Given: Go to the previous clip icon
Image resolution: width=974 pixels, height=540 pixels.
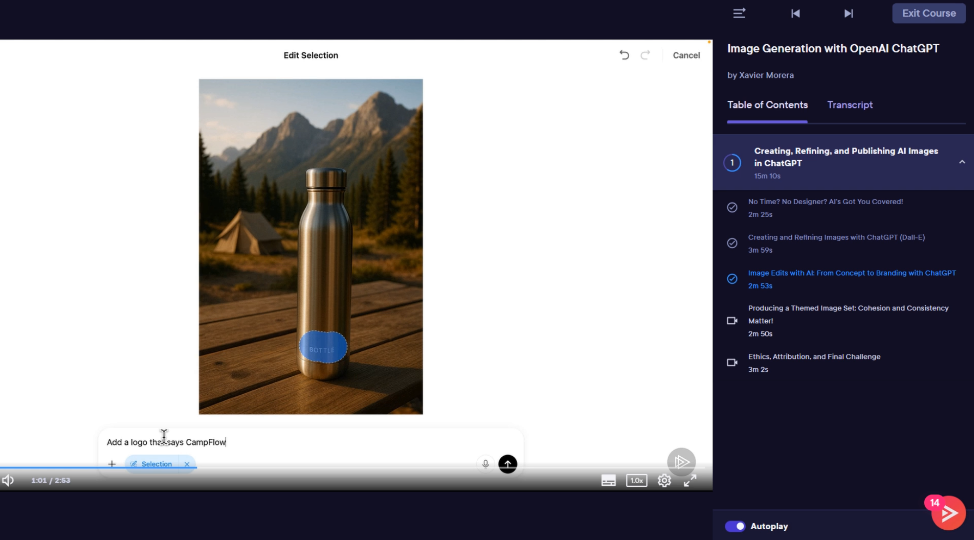Looking at the screenshot, I should [795, 13].
